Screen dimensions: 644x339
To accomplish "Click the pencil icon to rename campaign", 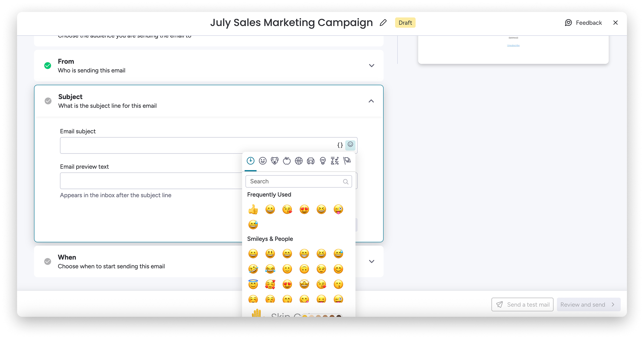I will click(x=383, y=23).
